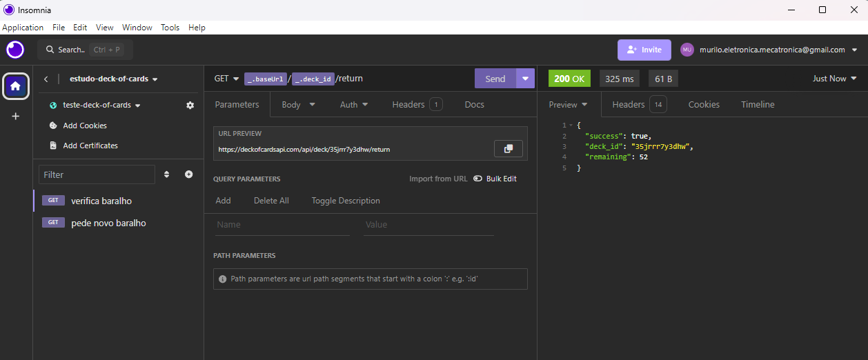Collapse the JSON response at line 1

[x=571, y=126]
